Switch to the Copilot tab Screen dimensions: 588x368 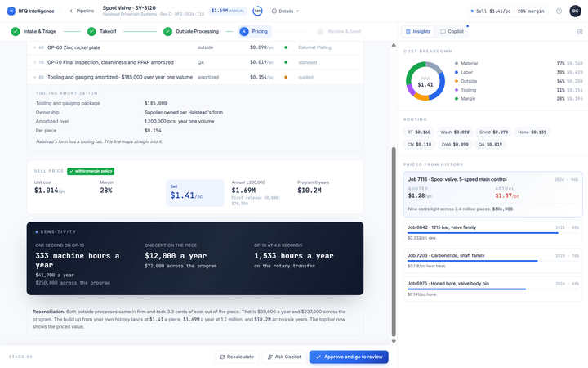tap(452, 32)
